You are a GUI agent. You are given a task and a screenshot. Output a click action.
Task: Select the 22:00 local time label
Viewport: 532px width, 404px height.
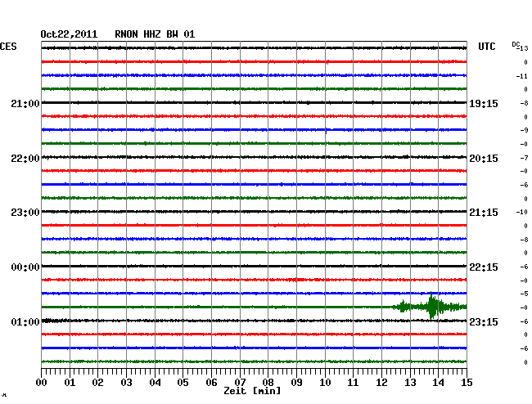pyautogui.click(x=25, y=159)
